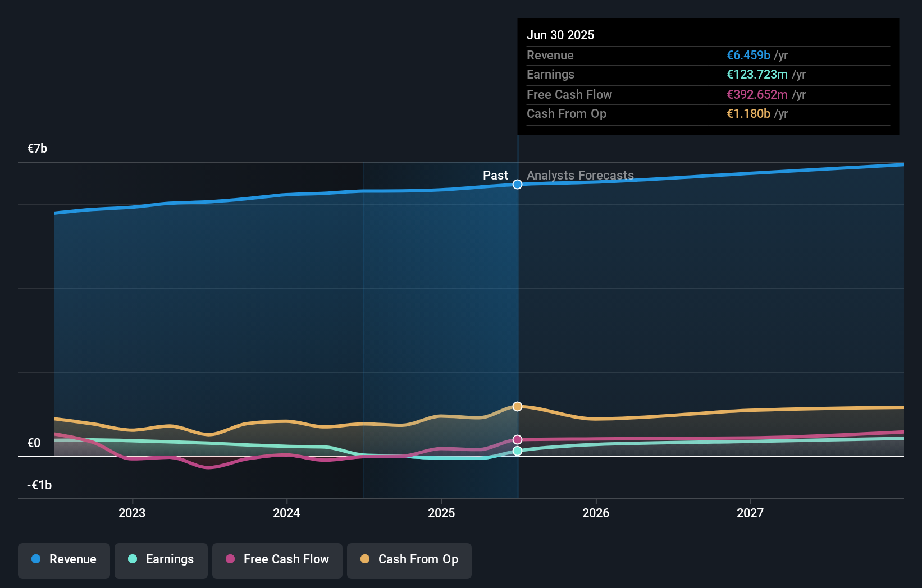Image resolution: width=922 pixels, height=588 pixels.
Task: Select the Revenue data point marker on the chart
Action: (x=517, y=184)
